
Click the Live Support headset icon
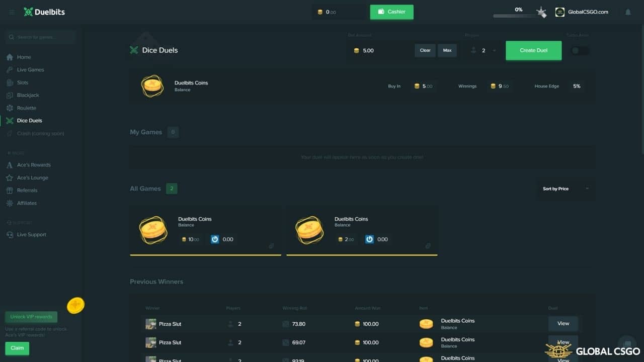pyautogui.click(x=10, y=235)
